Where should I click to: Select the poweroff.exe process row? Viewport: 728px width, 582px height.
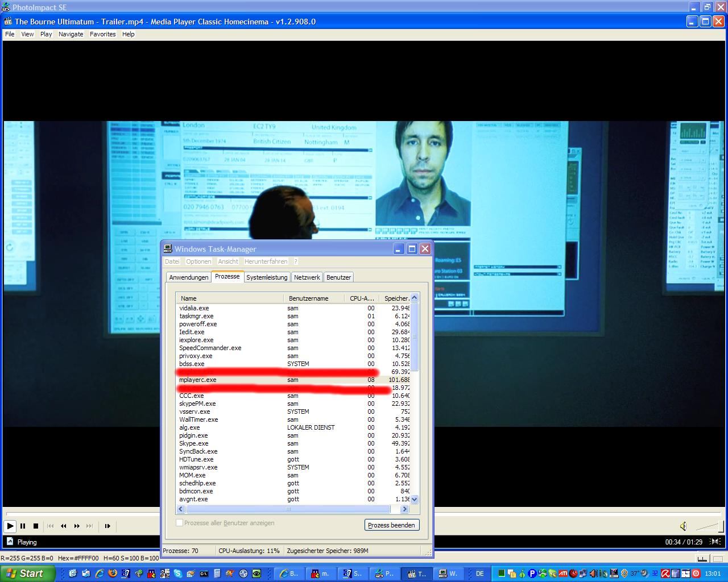(x=293, y=324)
